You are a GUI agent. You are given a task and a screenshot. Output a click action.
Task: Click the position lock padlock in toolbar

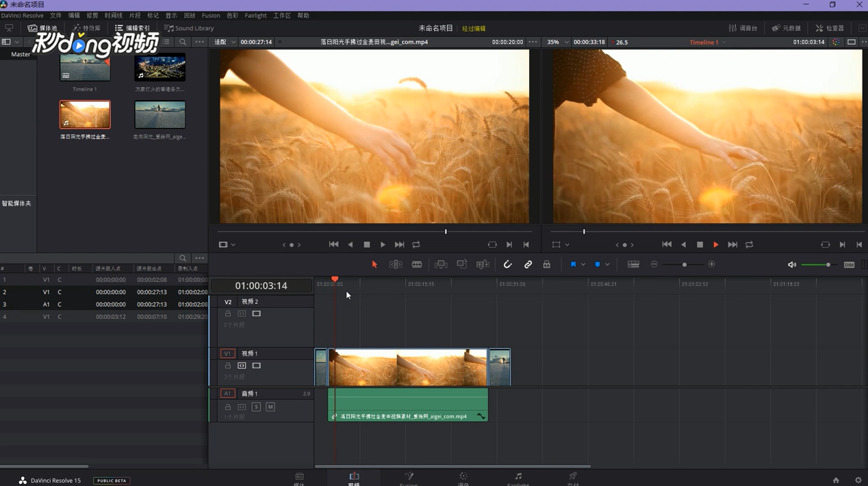[x=546, y=265]
